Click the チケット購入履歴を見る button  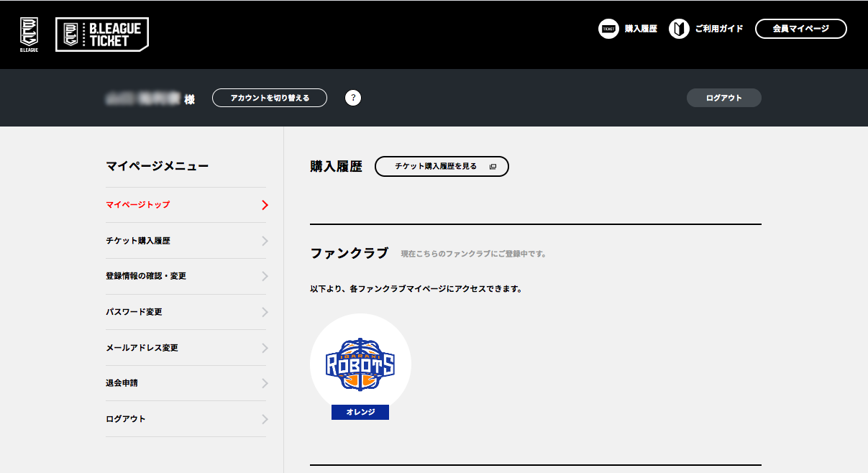point(442,166)
